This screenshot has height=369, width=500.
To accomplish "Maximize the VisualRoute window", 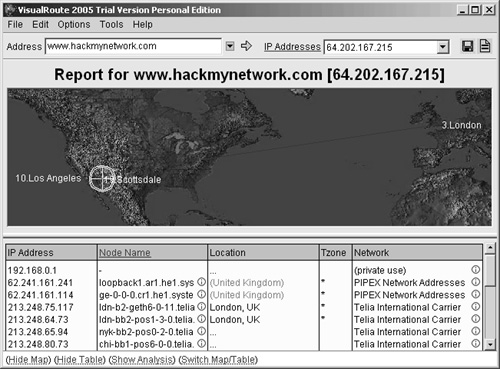I will click(475, 10).
